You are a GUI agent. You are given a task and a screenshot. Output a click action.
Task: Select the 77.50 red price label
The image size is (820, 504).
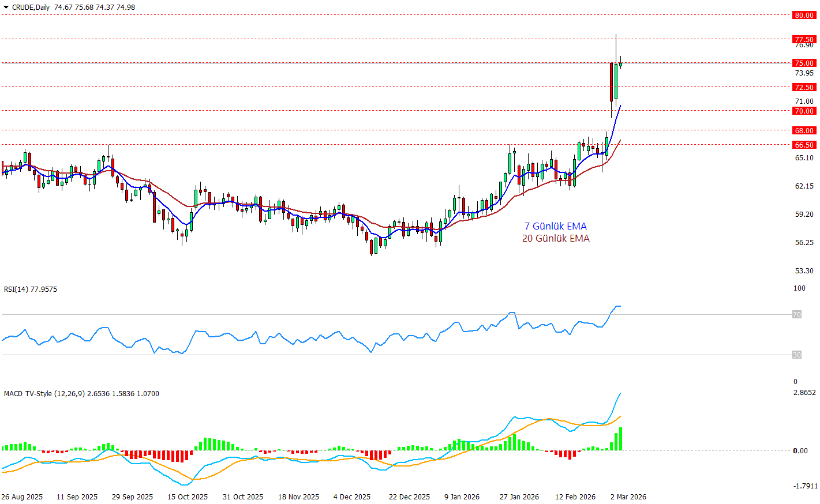(804, 40)
